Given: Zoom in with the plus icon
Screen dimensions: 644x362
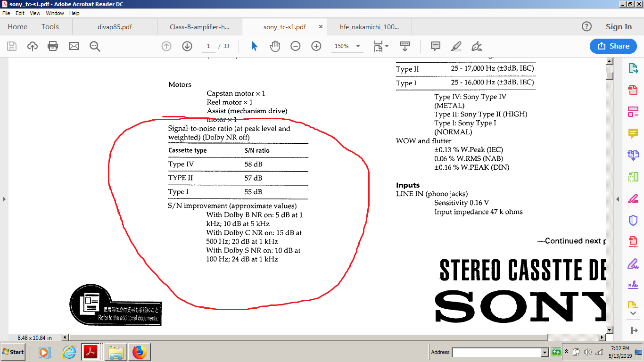Looking at the screenshot, I should [316, 46].
